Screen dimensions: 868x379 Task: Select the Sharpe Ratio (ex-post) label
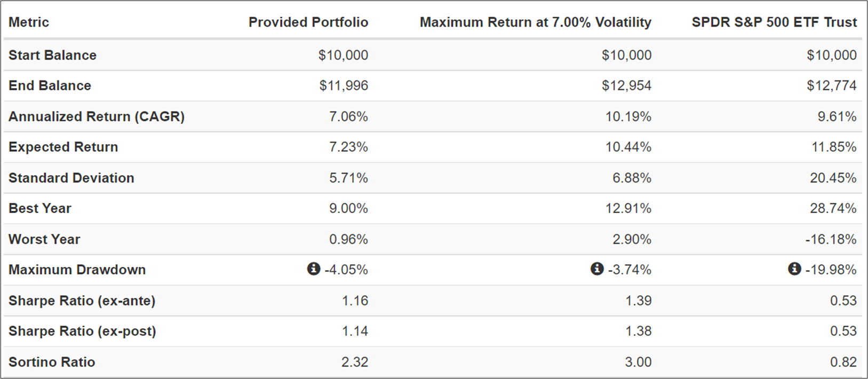(82, 331)
